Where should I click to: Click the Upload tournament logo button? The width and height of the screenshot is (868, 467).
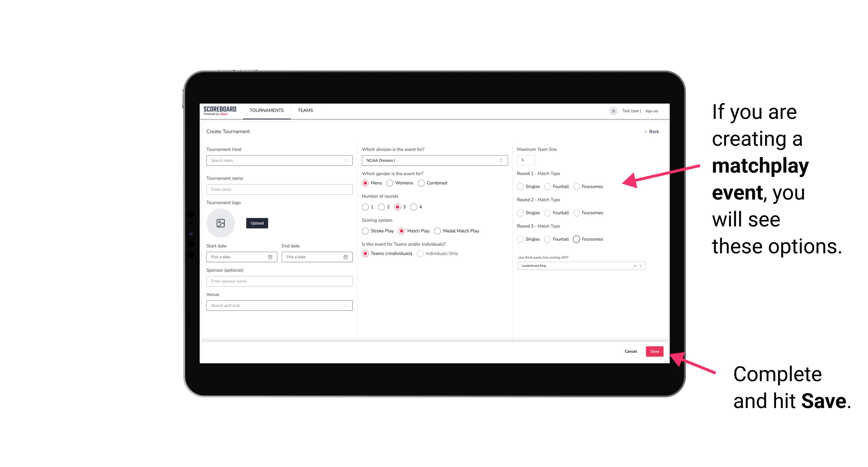pyautogui.click(x=257, y=223)
